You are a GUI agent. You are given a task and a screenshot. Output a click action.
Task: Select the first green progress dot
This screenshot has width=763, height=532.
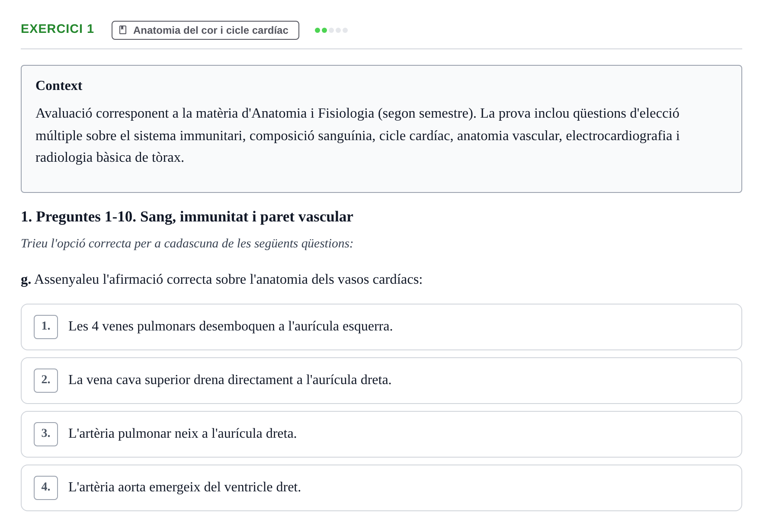coord(317,30)
